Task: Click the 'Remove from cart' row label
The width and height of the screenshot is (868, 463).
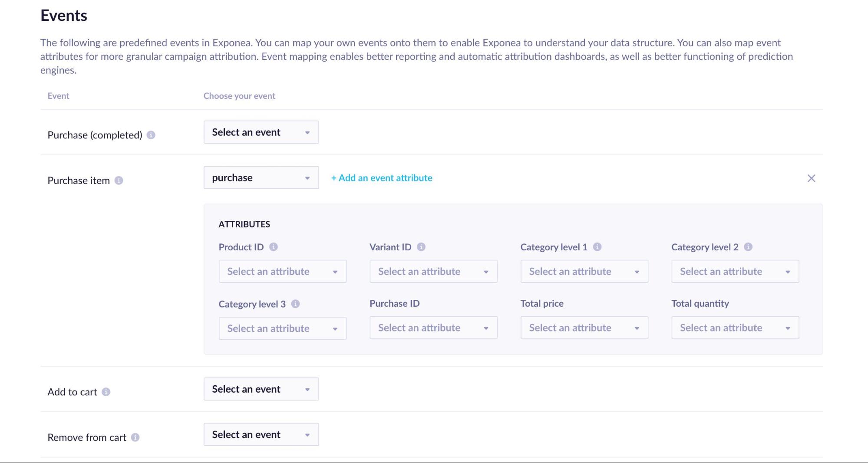Action: click(87, 437)
